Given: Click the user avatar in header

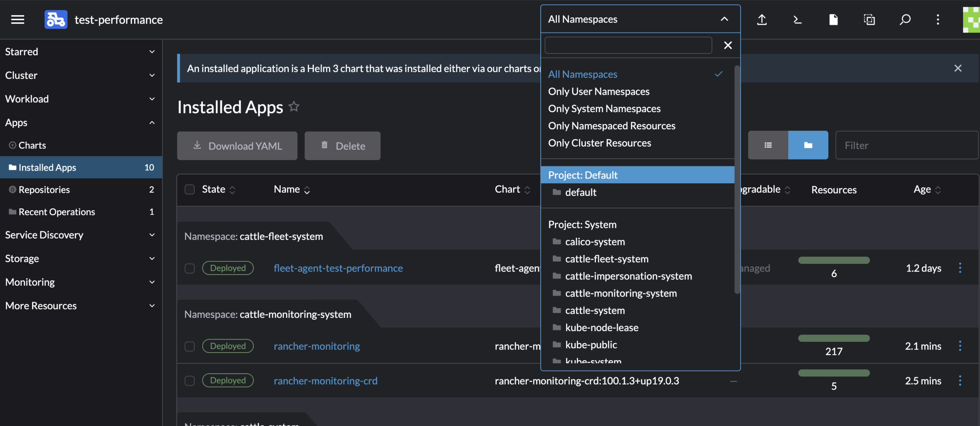Looking at the screenshot, I should click(x=971, y=19).
